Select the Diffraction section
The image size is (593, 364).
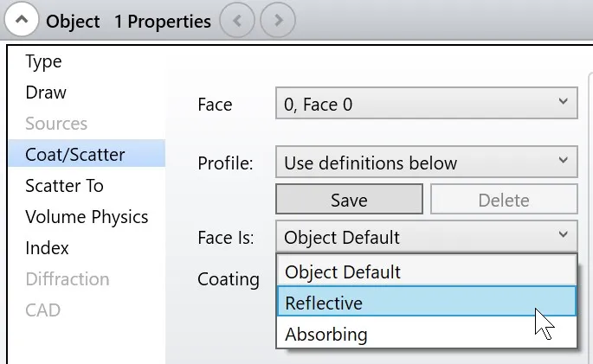click(x=68, y=279)
